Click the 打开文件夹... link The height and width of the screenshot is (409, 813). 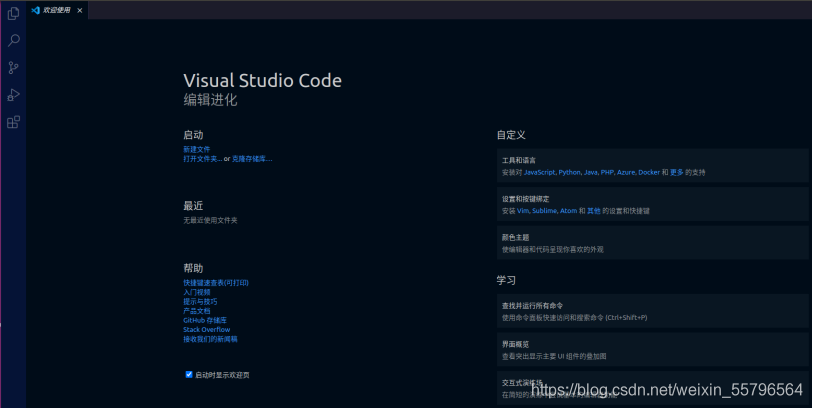[x=202, y=159]
